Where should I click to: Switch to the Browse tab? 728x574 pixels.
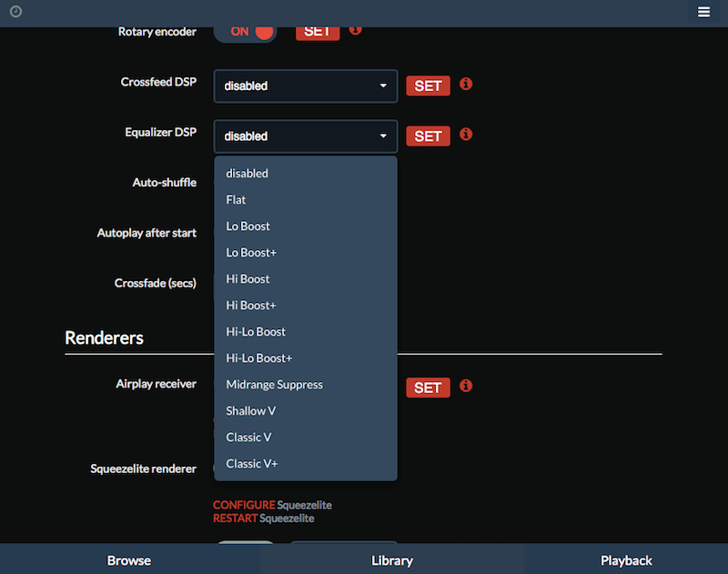tap(129, 560)
